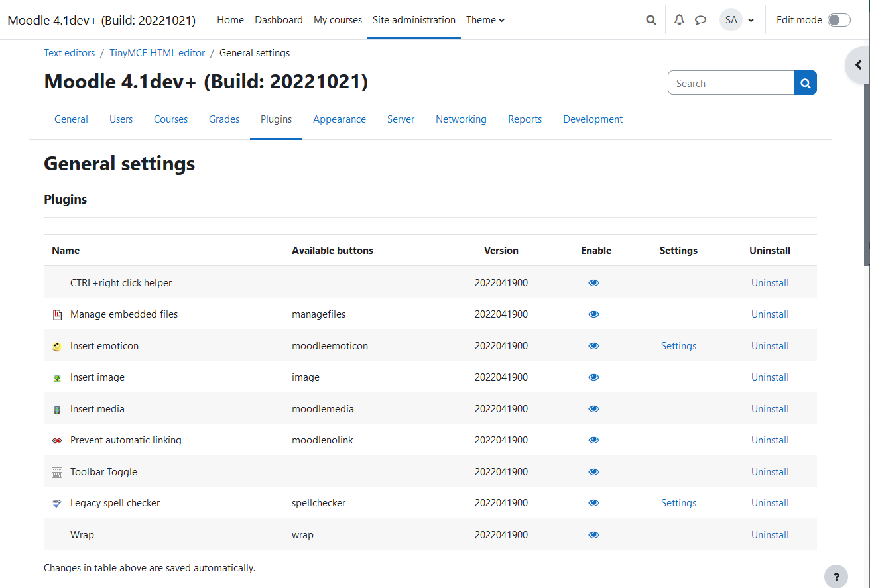
Task: Click the Moodle 4.1dev+ site name in navbar
Action: 101,20
